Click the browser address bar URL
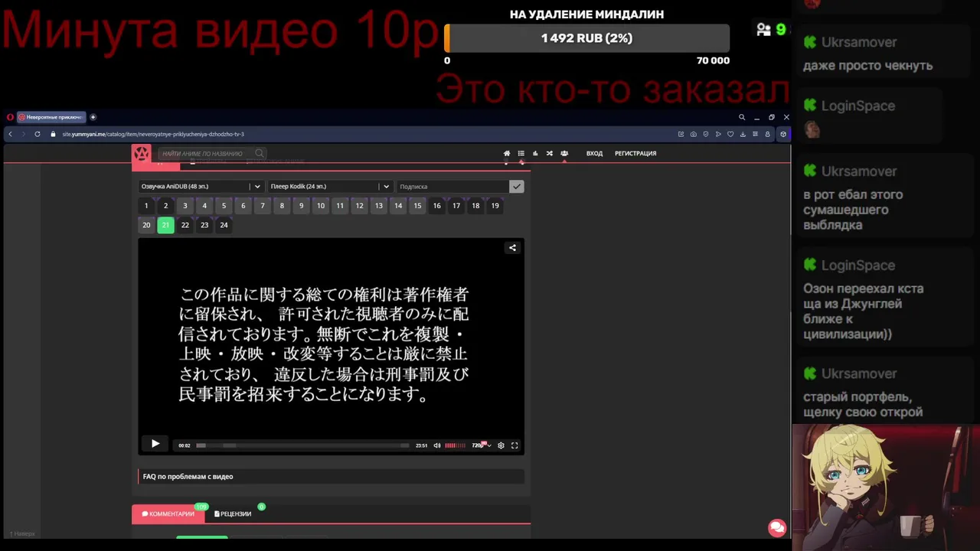Image resolution: width=980 pixels, height=551 pixels. (153, 134)
